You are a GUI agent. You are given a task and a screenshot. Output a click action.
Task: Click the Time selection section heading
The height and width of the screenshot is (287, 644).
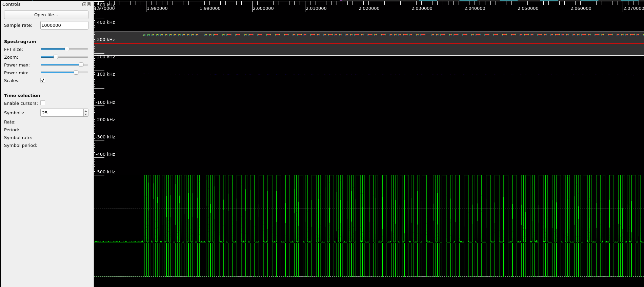pyautogui.click(x=22, y=96)
